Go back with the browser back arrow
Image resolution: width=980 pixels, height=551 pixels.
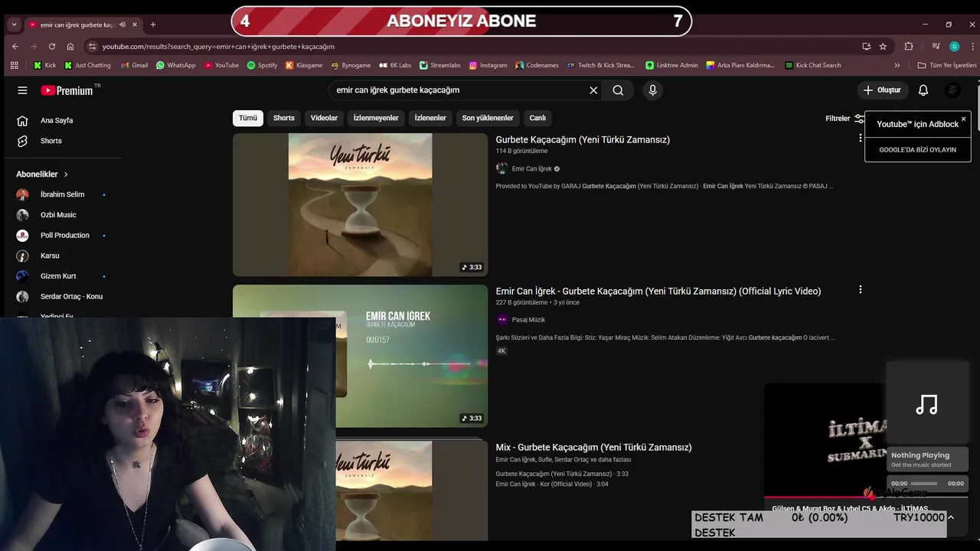coord(15,46)
